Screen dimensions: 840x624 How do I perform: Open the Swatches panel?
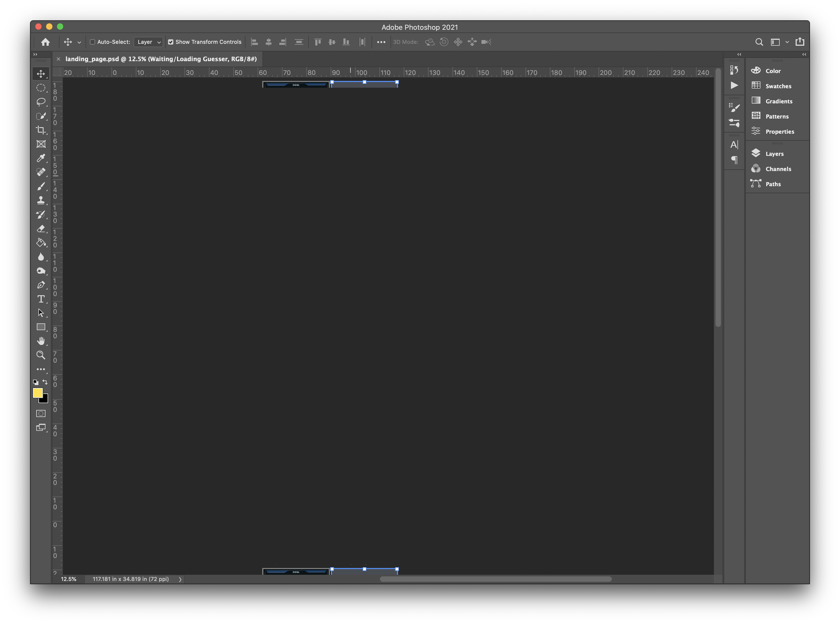click(x=778, y=86)
